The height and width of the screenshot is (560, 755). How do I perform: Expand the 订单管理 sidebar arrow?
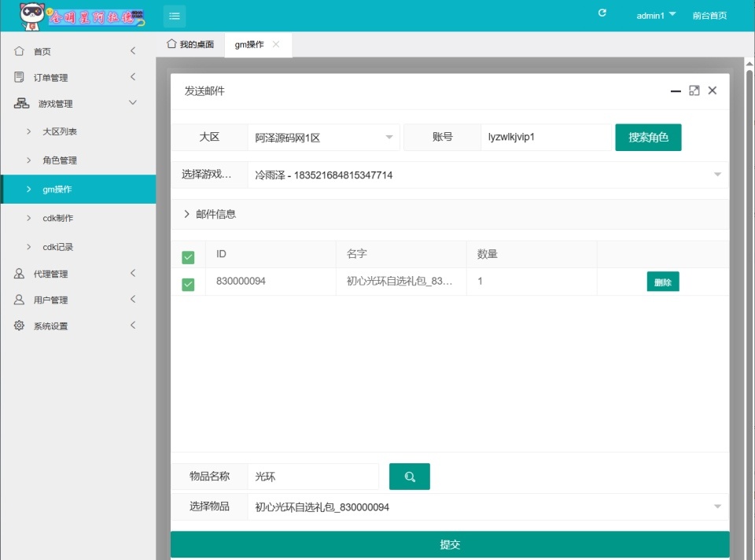tap(133, 76)
